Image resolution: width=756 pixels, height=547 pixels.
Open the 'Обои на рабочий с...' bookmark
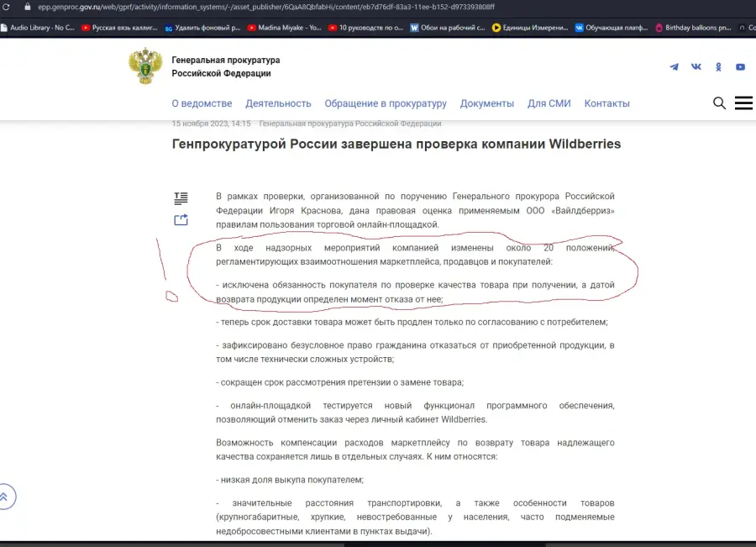pos(448,28)
